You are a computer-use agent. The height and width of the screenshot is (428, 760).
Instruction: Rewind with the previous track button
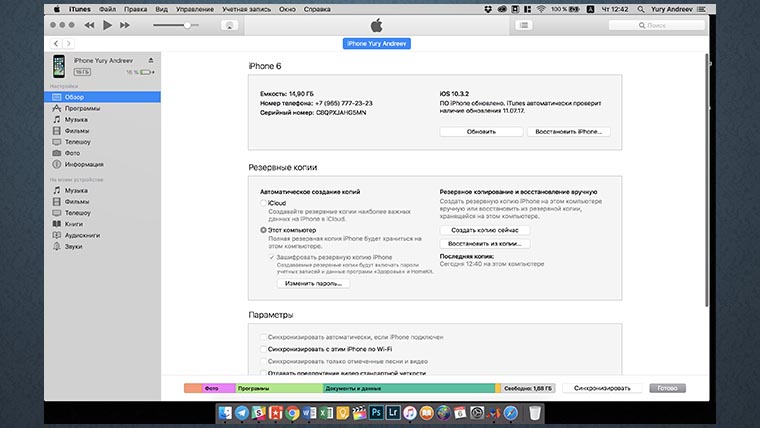89,25
